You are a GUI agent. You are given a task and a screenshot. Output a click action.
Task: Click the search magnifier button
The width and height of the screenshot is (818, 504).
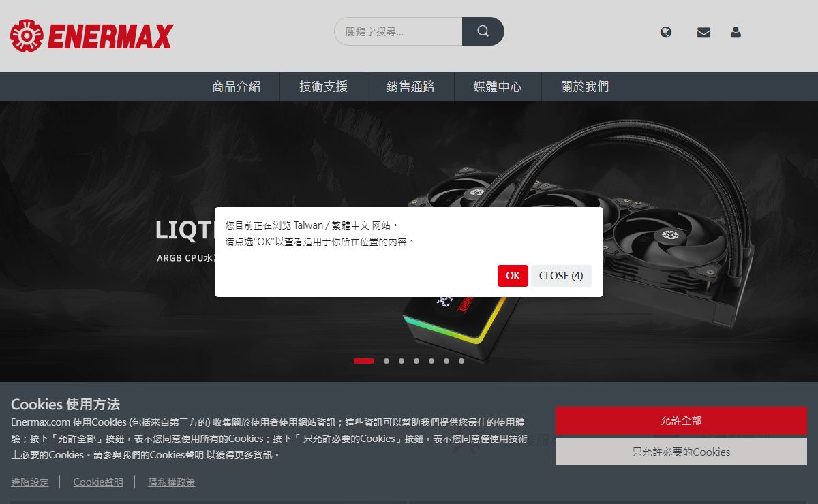coord(483,31)
